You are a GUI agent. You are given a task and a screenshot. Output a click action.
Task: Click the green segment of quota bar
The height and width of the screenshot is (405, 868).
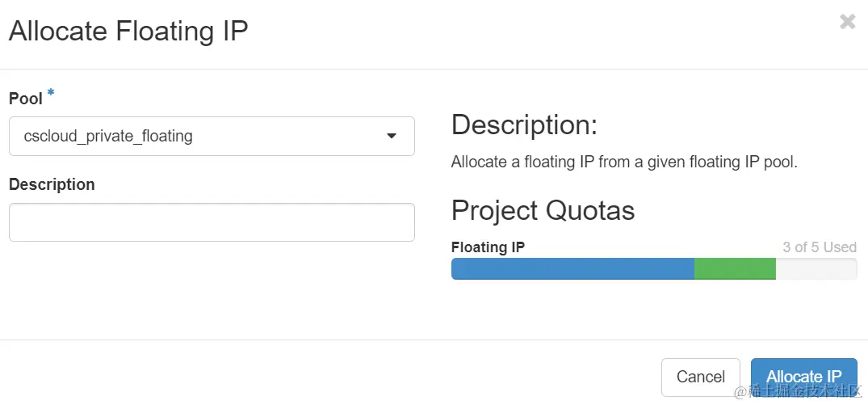(735, 269)
